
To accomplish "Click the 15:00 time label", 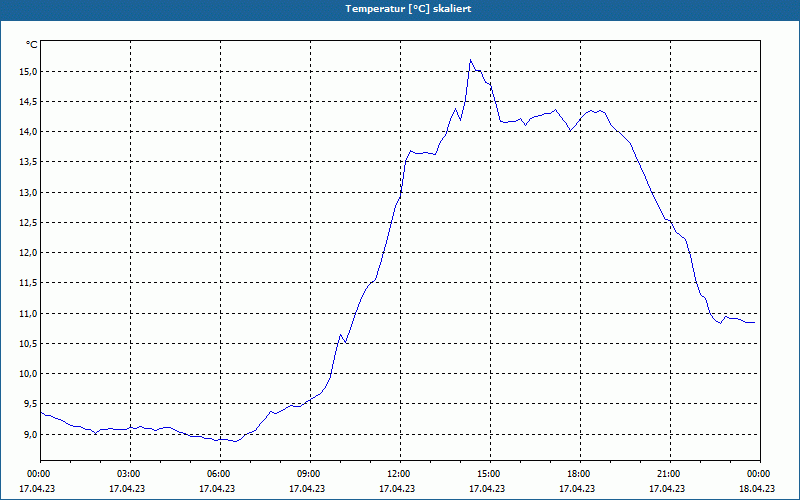I will pyautogui.click(x=490, y=474).
